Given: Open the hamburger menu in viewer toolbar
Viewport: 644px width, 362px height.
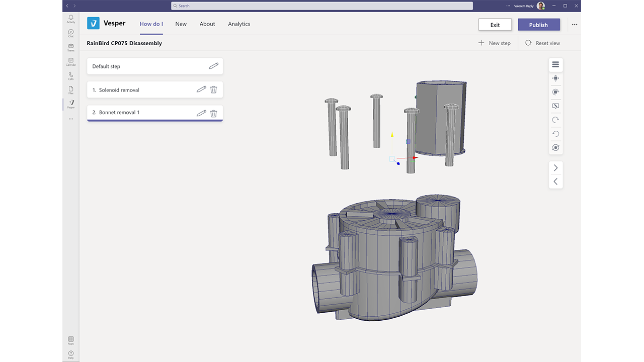Looking at the screenshot, I should (x=555, y=64).
